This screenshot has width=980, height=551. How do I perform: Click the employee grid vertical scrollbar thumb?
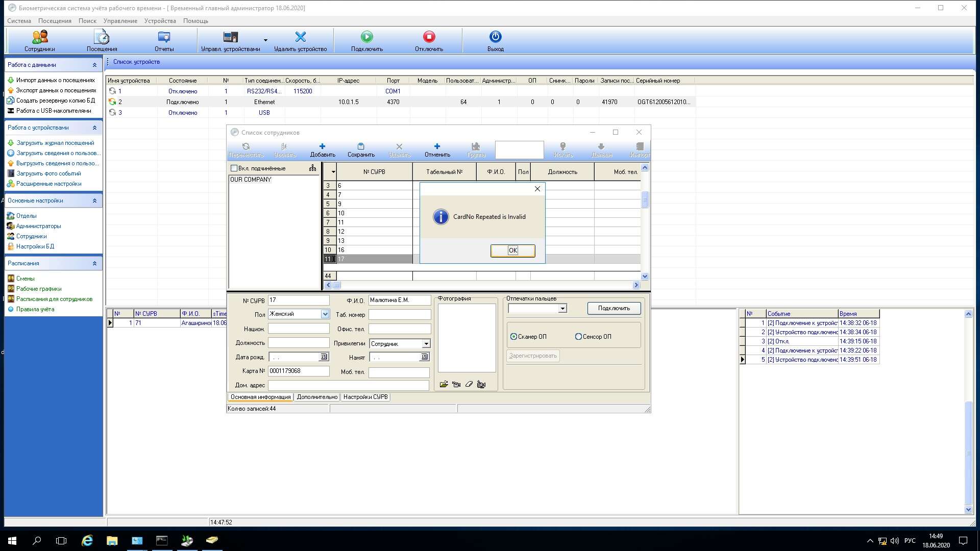[x=645, y=199]
